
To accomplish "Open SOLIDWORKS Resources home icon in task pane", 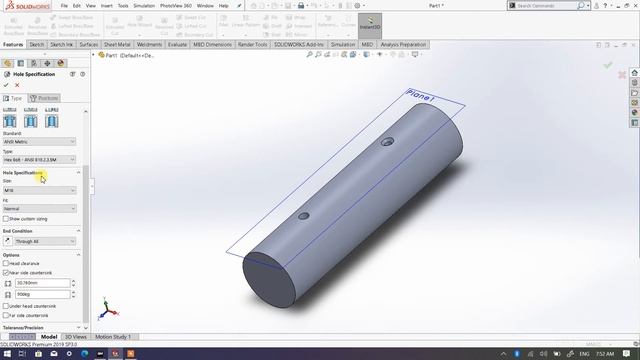I will [635, 73].
